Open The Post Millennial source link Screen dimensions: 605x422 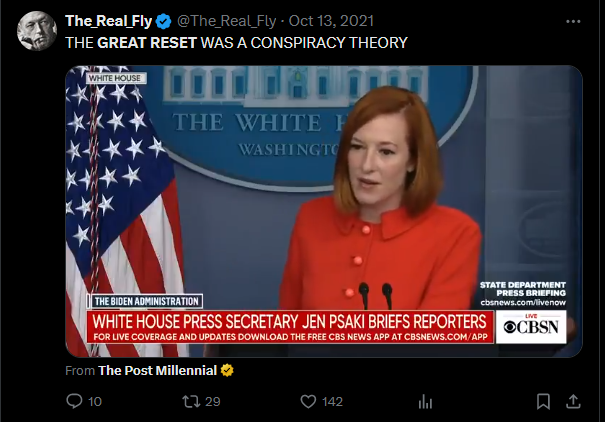[x=157, y=370]
